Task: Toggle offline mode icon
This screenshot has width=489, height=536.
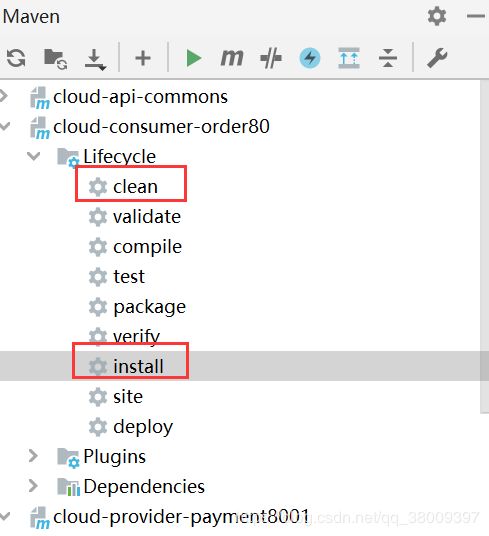Action: (x=271, y=58)
